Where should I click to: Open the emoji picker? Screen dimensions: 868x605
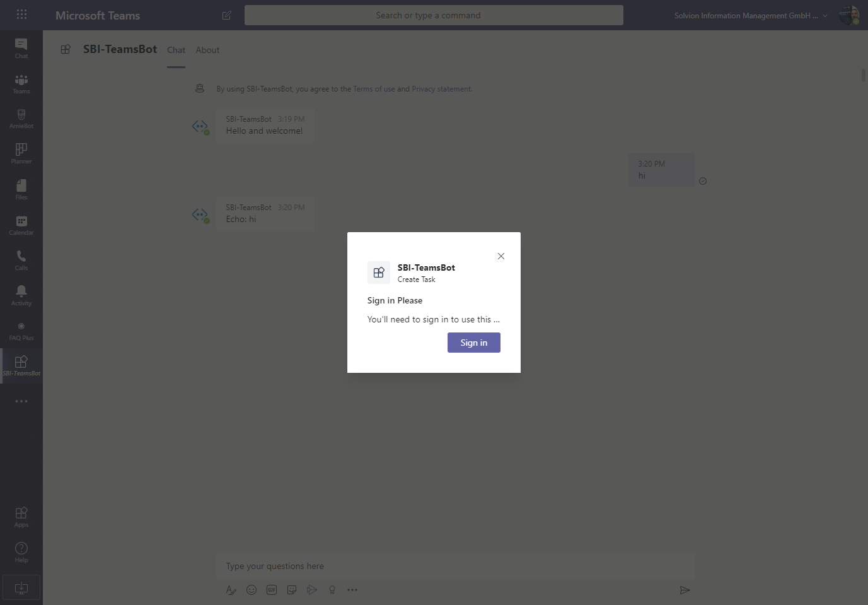pos(252,590)
